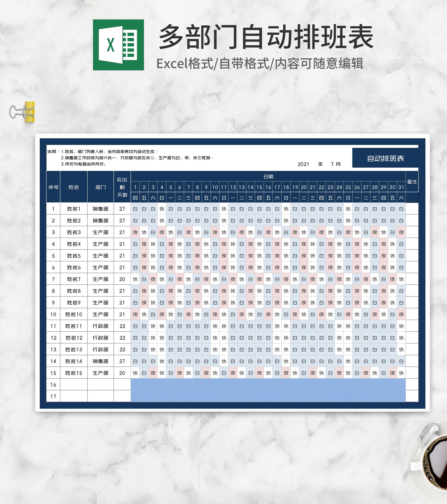Select the year cell showing 2021

pos(303,164)
